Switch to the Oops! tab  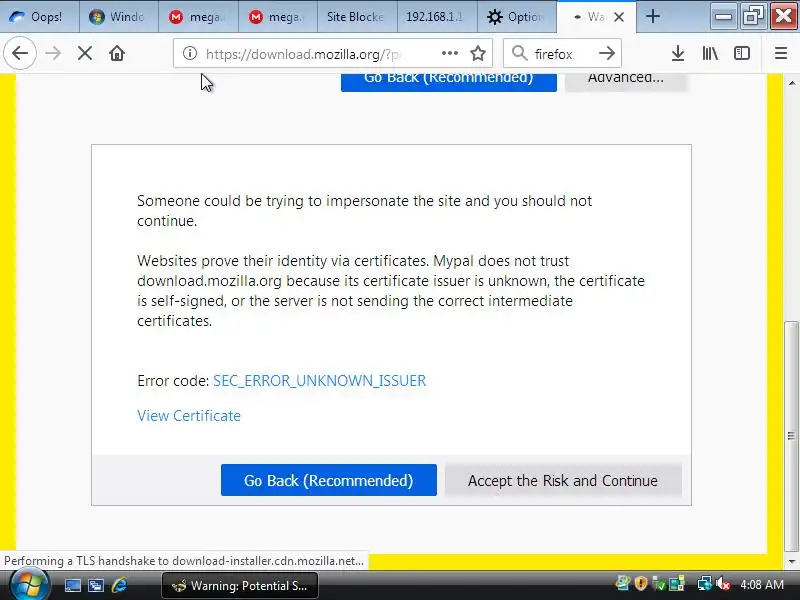[40, 17]
